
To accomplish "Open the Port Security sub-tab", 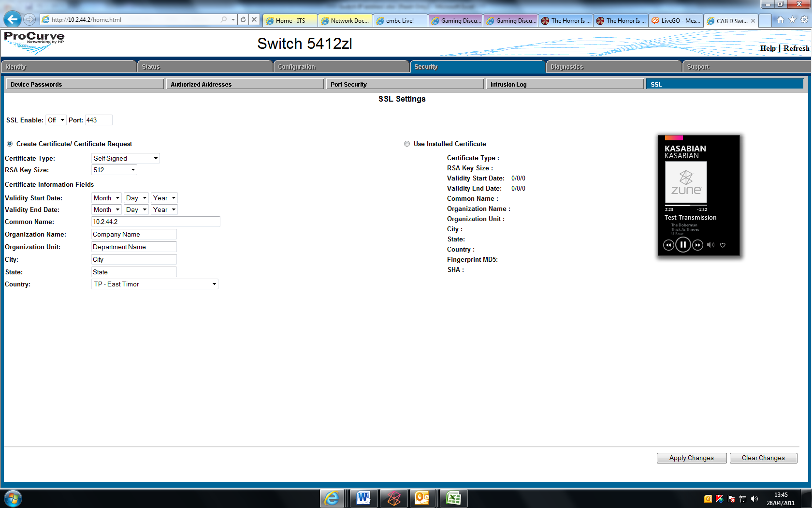I will click(405, 84).
